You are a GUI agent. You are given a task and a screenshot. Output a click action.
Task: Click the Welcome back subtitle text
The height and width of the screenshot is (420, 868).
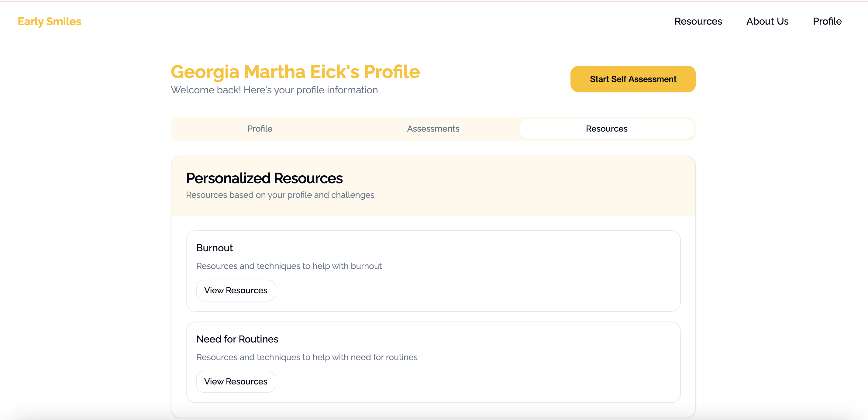click(x=275, y=90)
